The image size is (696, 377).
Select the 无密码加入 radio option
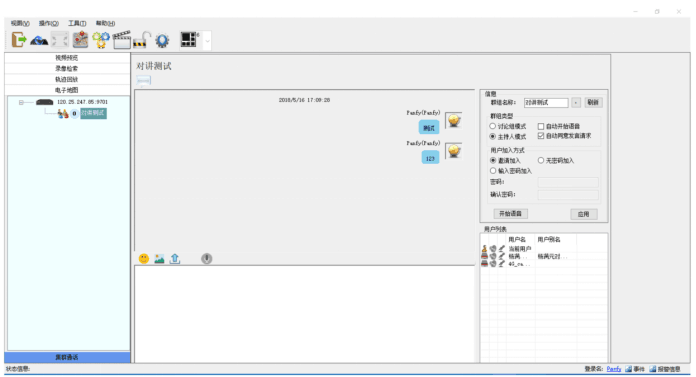541,160
